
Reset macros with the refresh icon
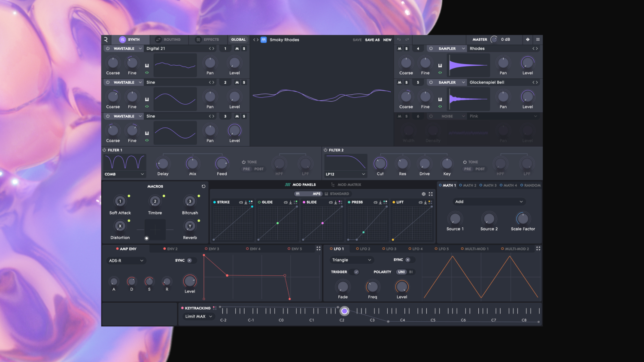pos(204,187)
